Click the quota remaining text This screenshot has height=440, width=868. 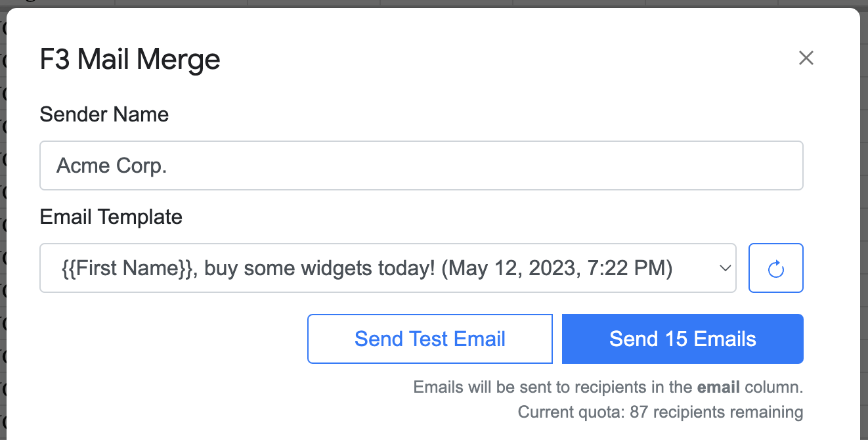(x=661, y=412)
